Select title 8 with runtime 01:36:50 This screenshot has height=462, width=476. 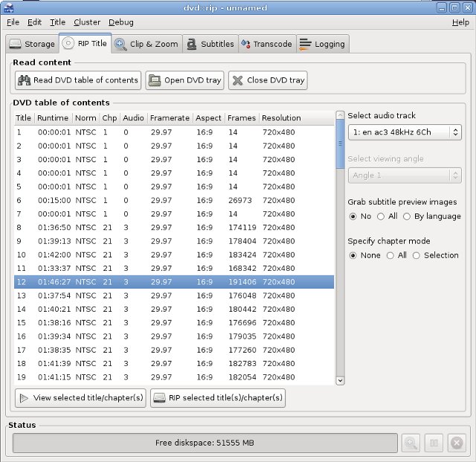(x=174, y=228)
